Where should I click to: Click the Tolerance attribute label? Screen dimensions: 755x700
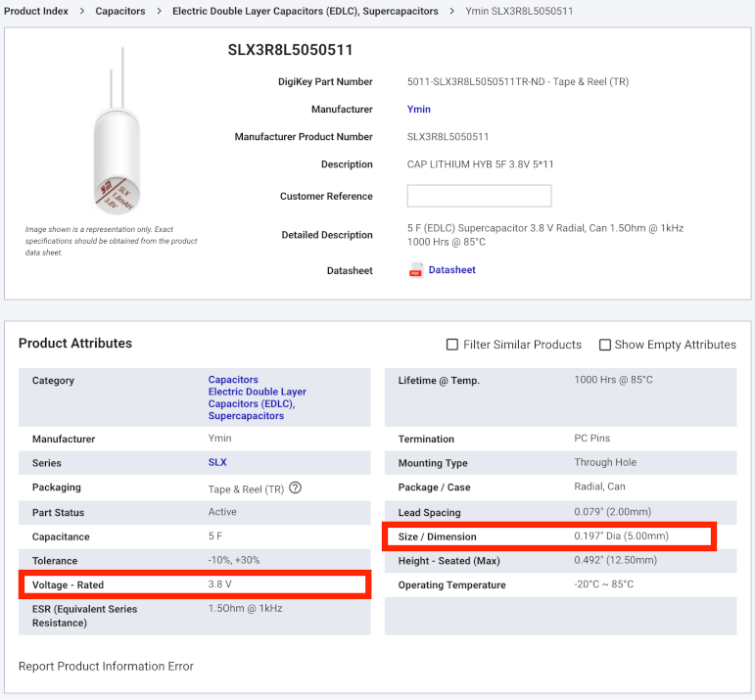pos(55,561)
